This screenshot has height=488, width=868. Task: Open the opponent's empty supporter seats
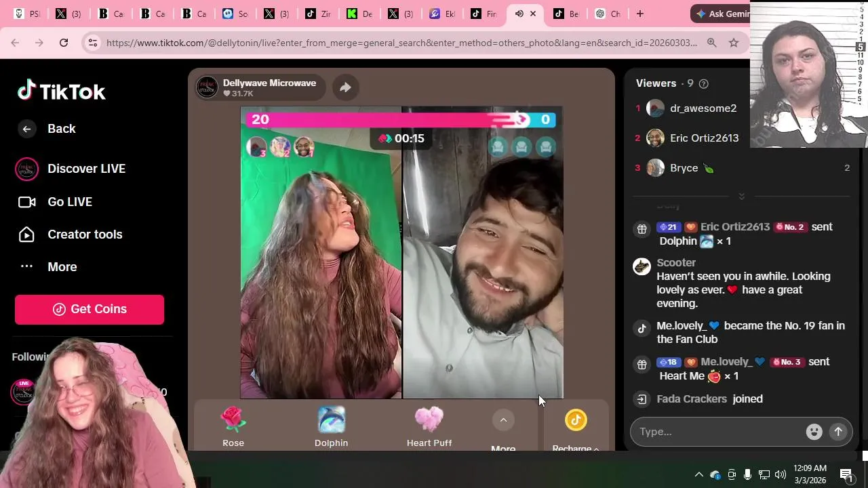(521, 147)
